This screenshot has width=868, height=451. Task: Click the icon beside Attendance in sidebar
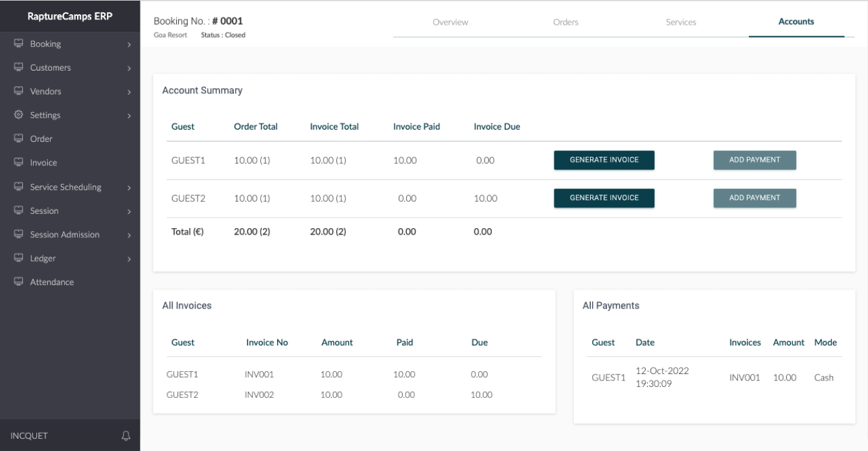[18, 282]
